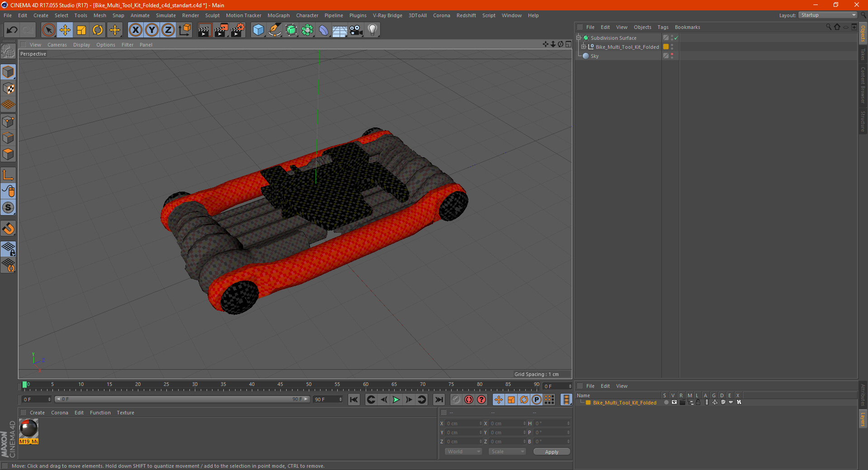Click end frame 90 F stepper
This screenshot has width=868, height=470.
click(340, 399)
